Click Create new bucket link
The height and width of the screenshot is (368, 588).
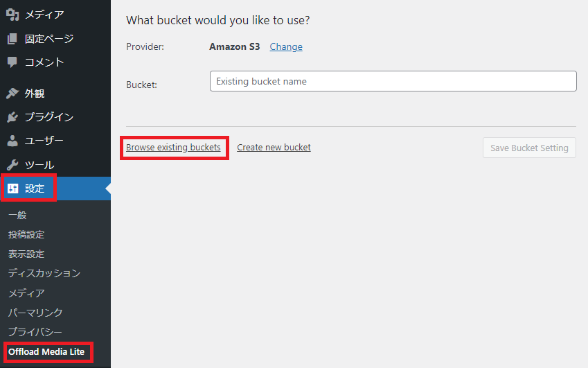pyautogui.click(x=274, y=148)
